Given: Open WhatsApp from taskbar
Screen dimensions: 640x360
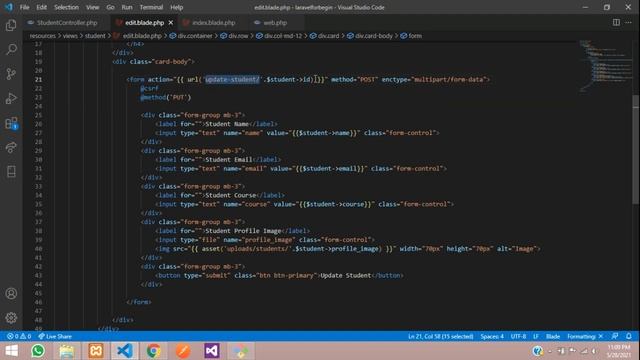Looking at the screenshot, I should 38,351.
